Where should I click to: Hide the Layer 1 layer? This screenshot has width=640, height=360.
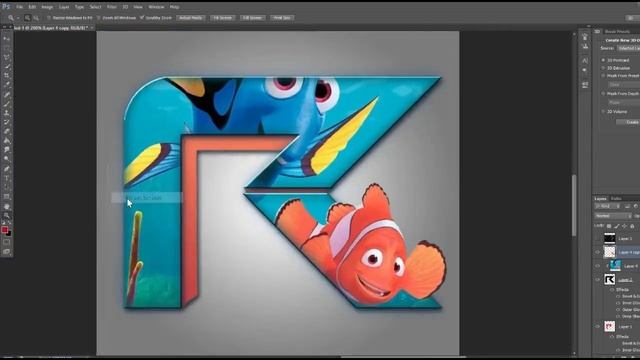598,327
